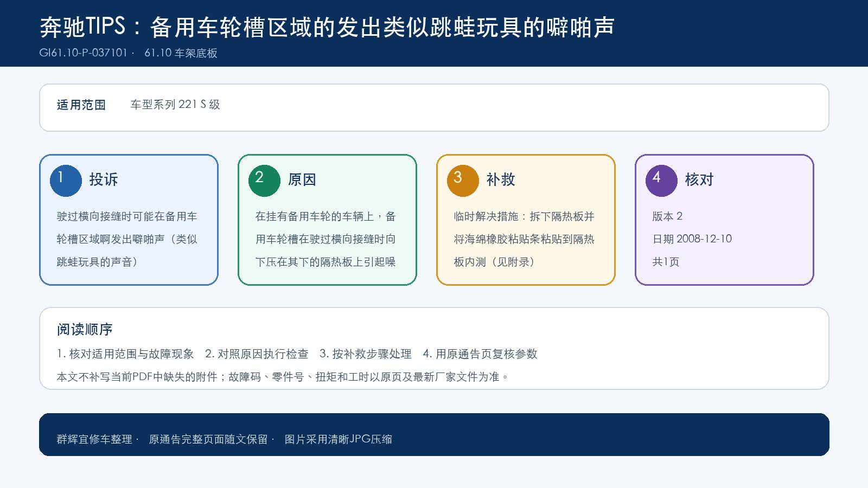Screen dimensions: 868x488
Task: Click footer text 原通告完整页面随文保留
Action: click(x=208, y=439)
